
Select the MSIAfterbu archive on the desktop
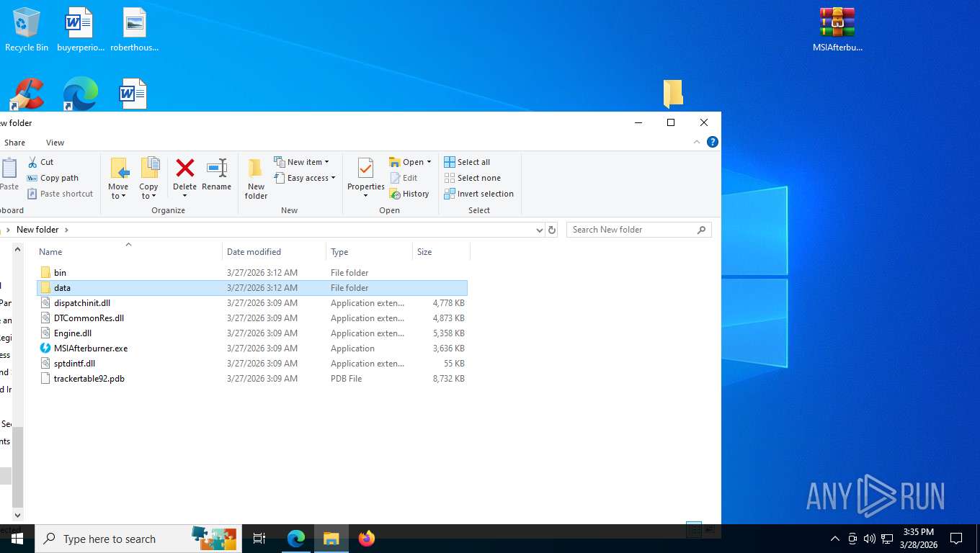pos(837,30)
